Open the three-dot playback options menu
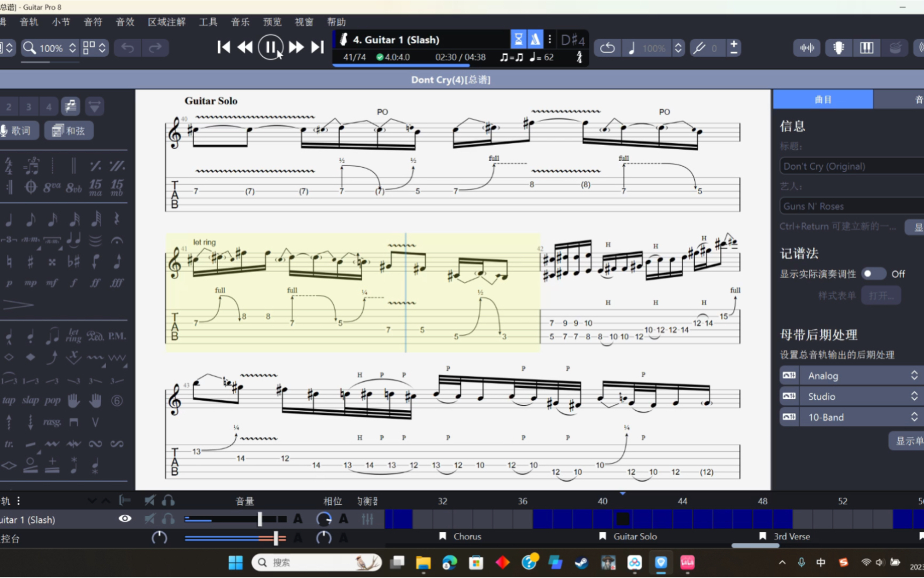 click(550, 39)
